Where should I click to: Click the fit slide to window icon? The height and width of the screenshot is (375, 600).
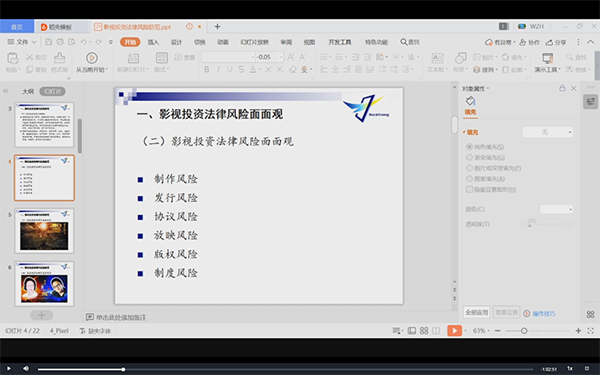(x=590, y=331)
